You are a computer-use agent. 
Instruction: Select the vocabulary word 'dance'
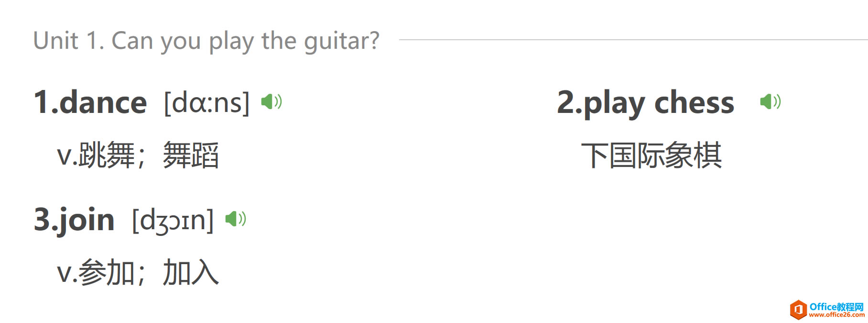tap(103, 102)
